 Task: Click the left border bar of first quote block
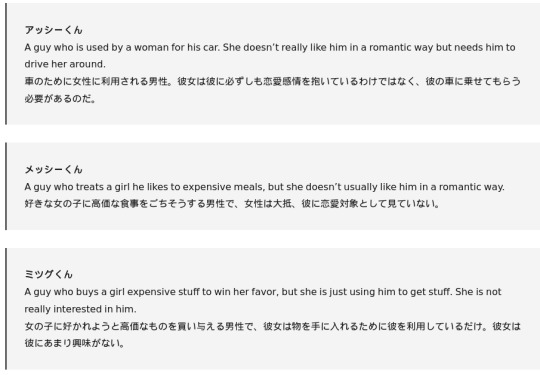pos(6,64)
